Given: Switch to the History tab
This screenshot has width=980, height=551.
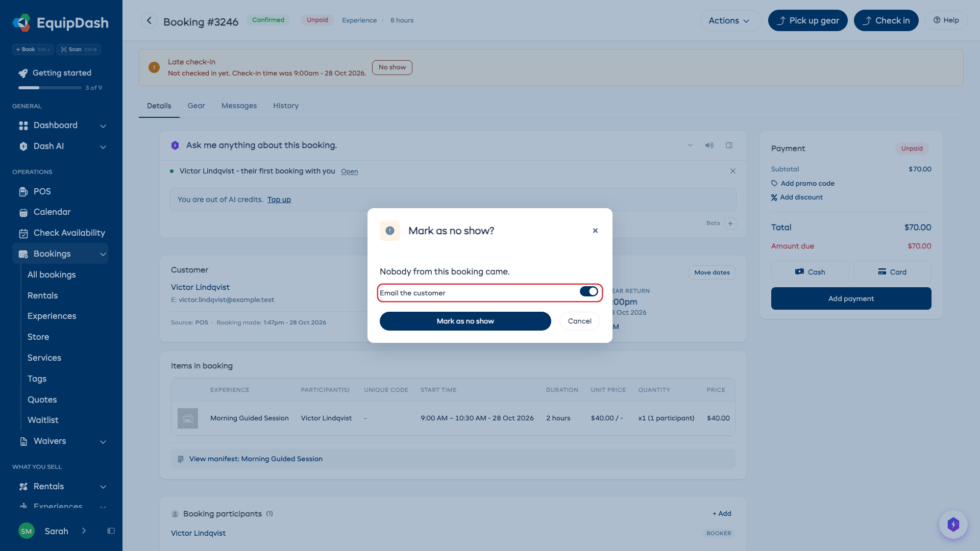Looking at the screenshot, I should coord(285,106).
